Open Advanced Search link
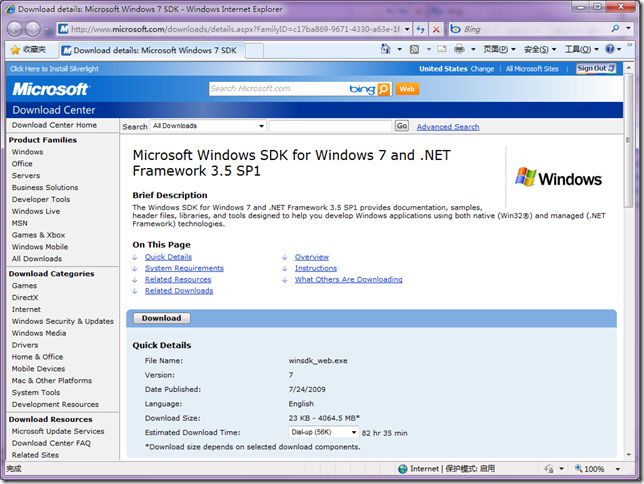 pyautogui.click(x=448, y=127)
